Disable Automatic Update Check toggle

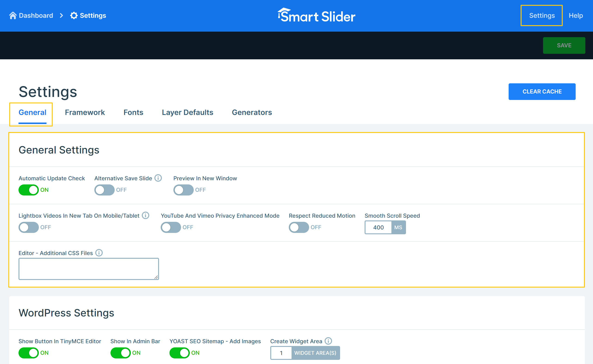[x=28, y=190]
